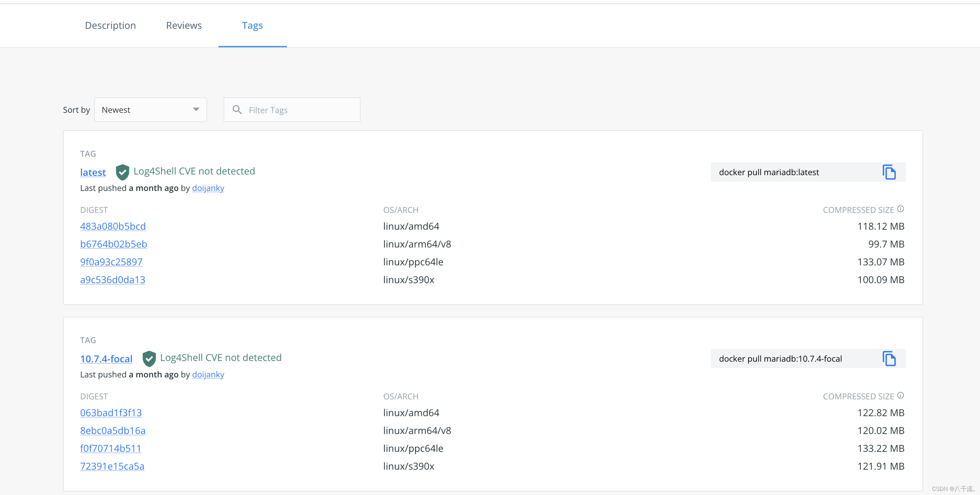
Task: Open the latest tag link
Action: 93,172
